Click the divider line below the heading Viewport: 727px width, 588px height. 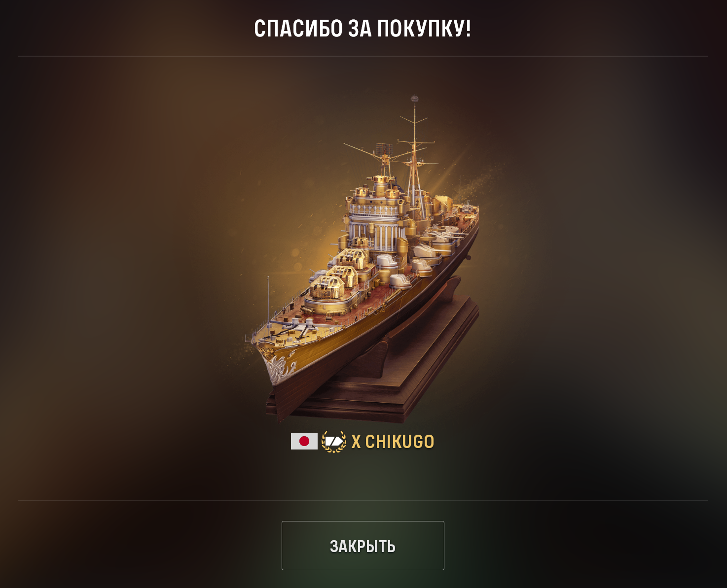363,56
